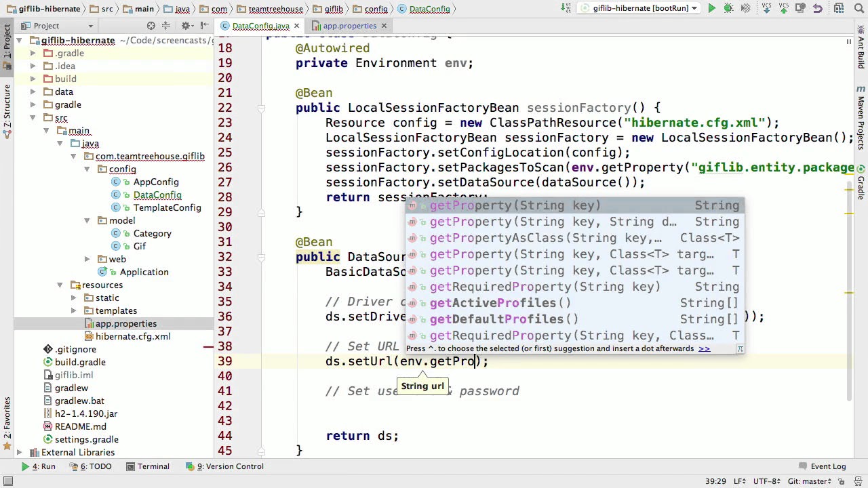Open Project panel settings gear
The width and height of the screenshot is (868, 488).
tap(186, 26)
